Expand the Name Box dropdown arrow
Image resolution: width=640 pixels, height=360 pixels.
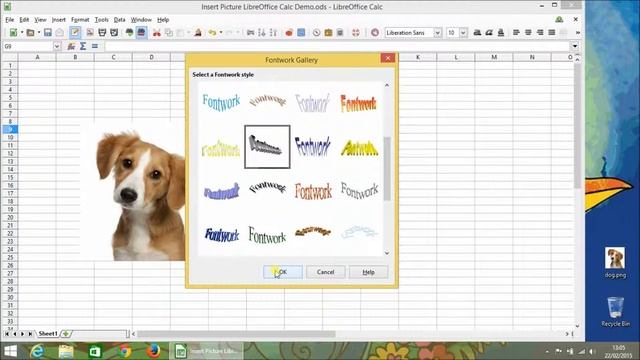click(57, 47)
